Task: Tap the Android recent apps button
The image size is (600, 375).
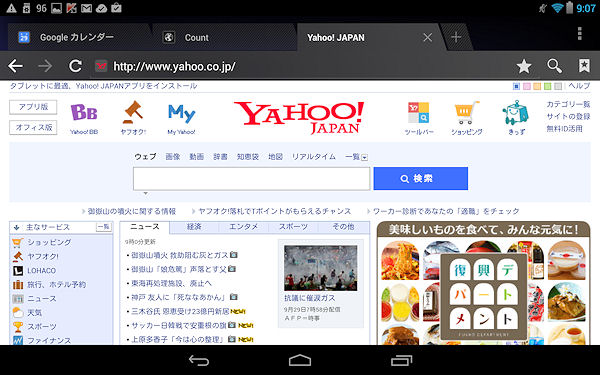Action: [x=401, y=360]
